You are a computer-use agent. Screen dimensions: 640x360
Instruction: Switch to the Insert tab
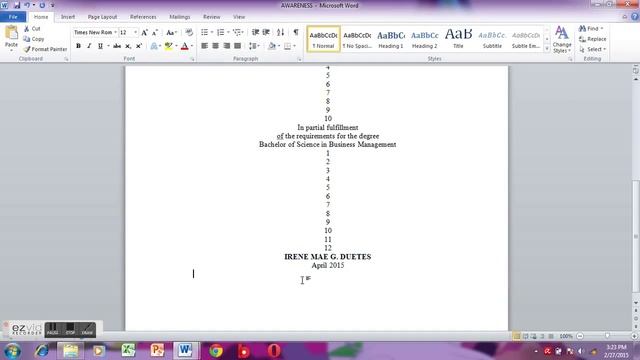68,17
